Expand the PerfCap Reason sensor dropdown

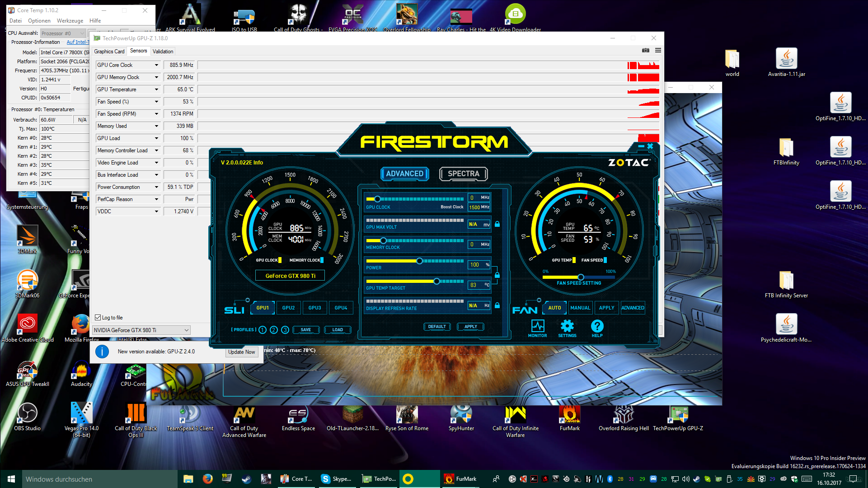[x=156, y=199]
